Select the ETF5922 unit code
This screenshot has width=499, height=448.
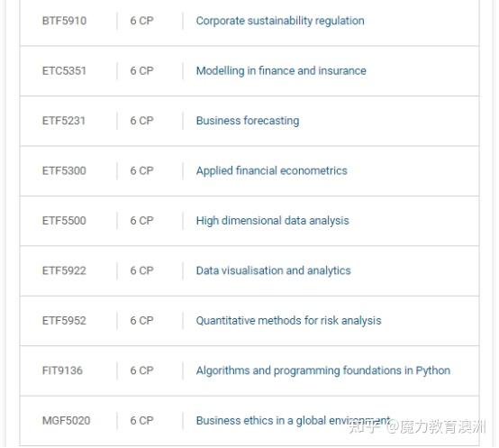point(64,271)
